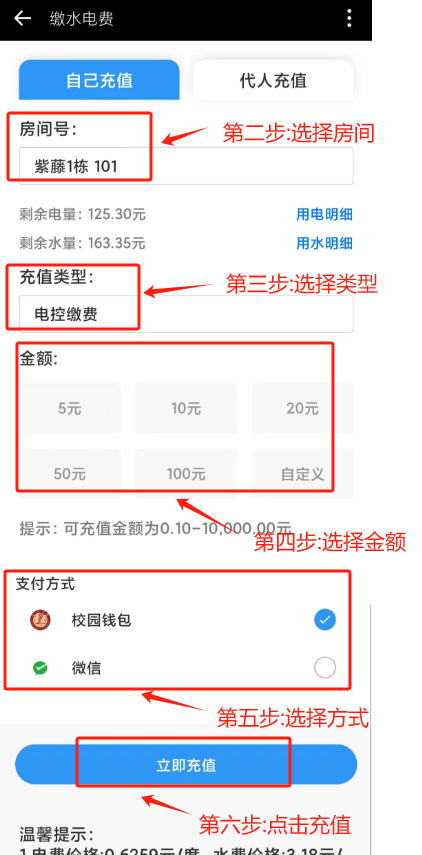422x855 pixels.
Task: Open the 用电明细 link
Action: tap(324, 214)
